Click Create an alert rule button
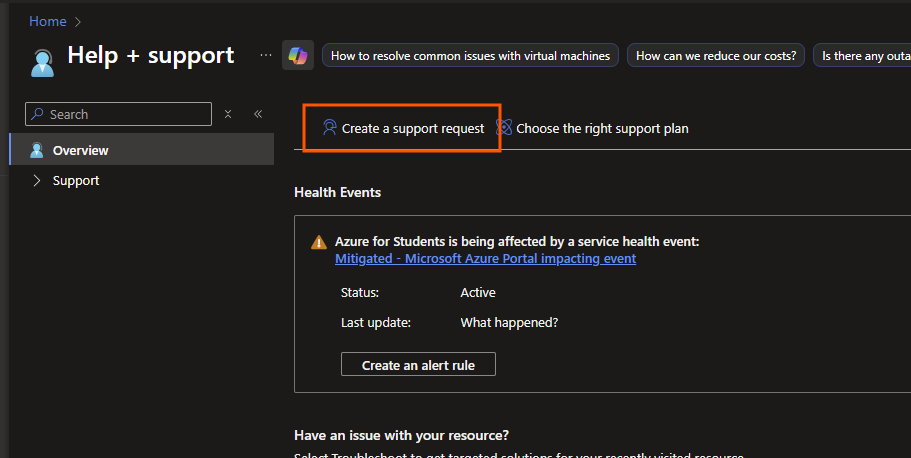The image size is (911, 458). (x=418, y=364)
